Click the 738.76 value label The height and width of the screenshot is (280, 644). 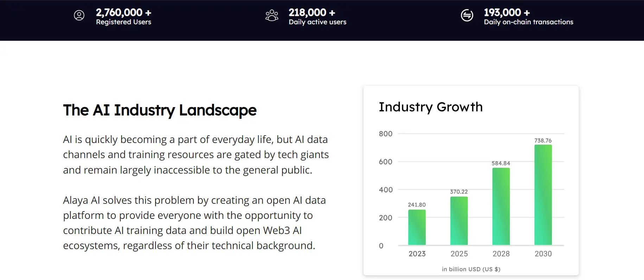(x=543, y=141)
